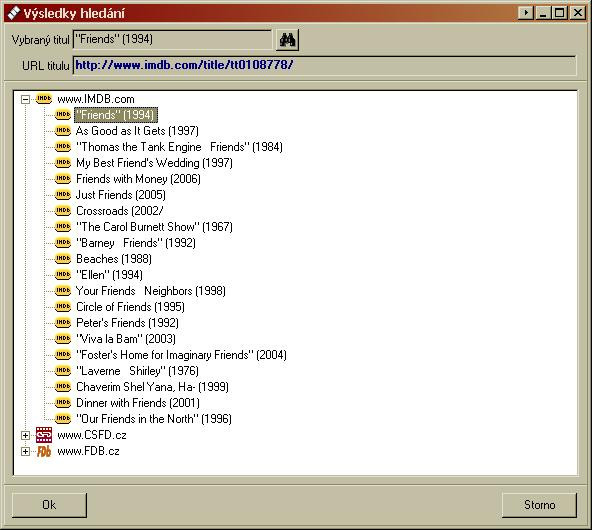Click the binoculars search icon

pyautogui.click(x=287, y=40)
